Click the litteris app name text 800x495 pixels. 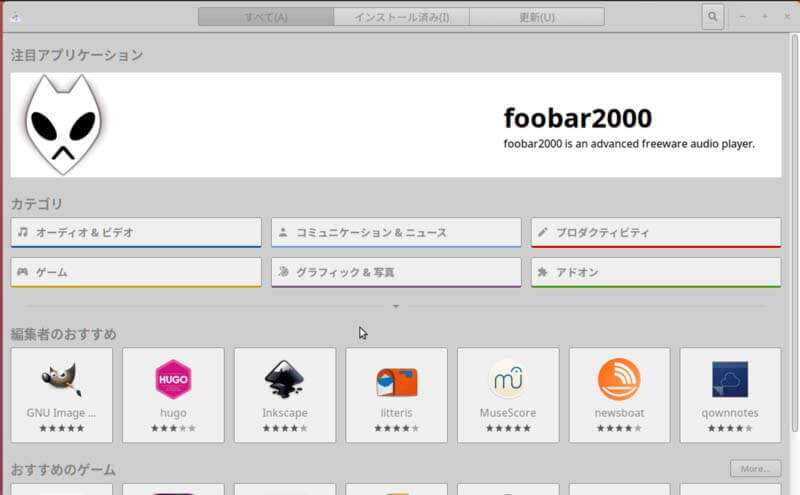396,412
